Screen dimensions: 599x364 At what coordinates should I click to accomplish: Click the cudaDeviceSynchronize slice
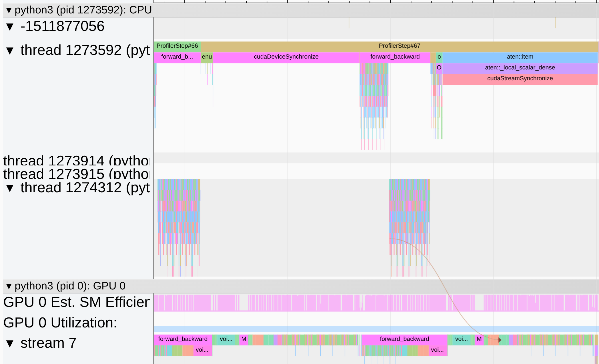tap(286, 57)
